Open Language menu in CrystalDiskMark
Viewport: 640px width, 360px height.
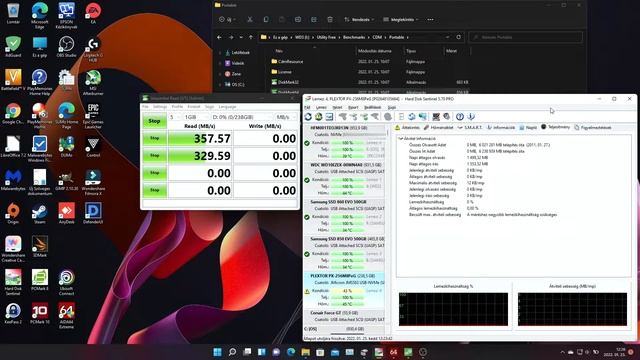tap(227, 107)
